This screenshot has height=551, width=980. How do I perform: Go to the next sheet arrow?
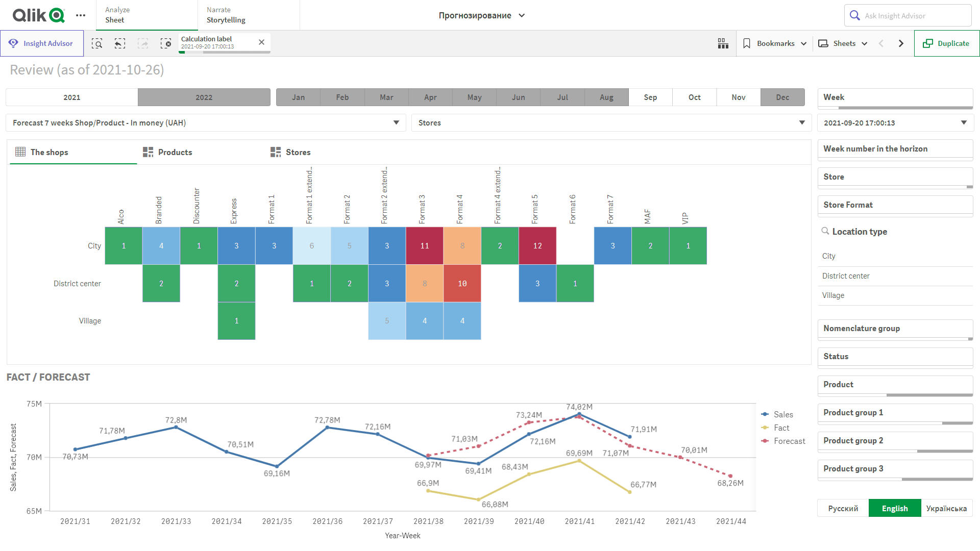click(901, 43)
